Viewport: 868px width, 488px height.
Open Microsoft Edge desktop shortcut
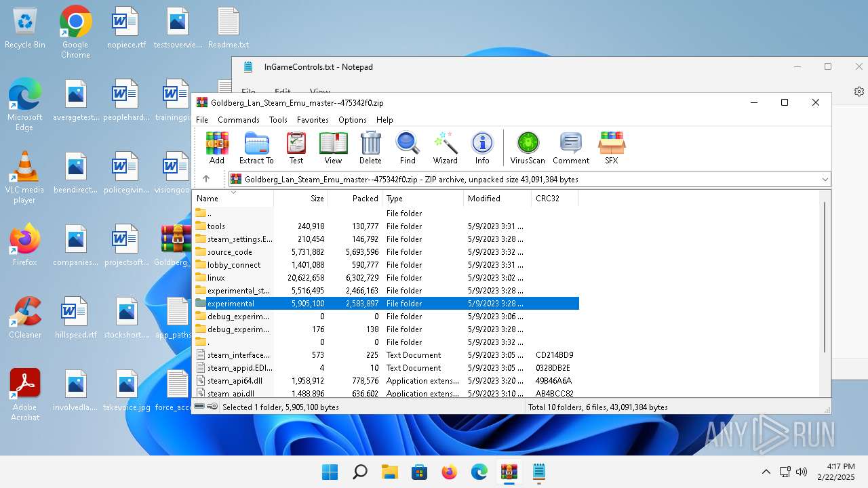(x=25, y=104)
